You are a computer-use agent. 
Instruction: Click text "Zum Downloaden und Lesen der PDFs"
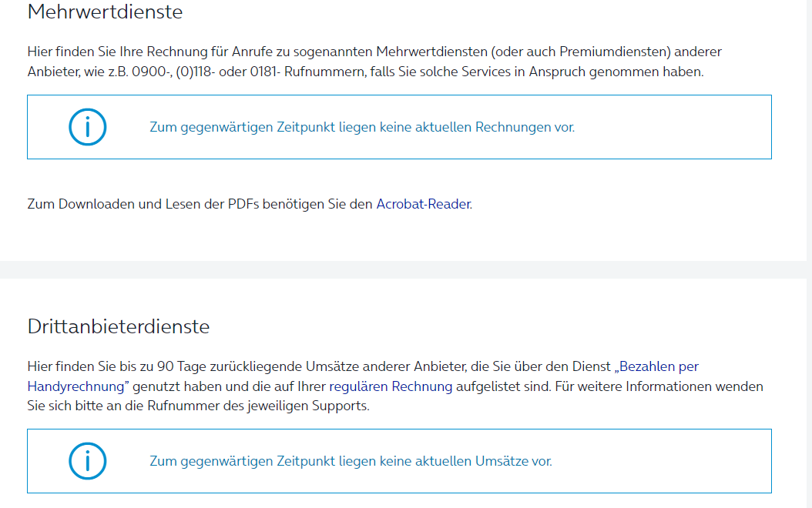[143, 204]
